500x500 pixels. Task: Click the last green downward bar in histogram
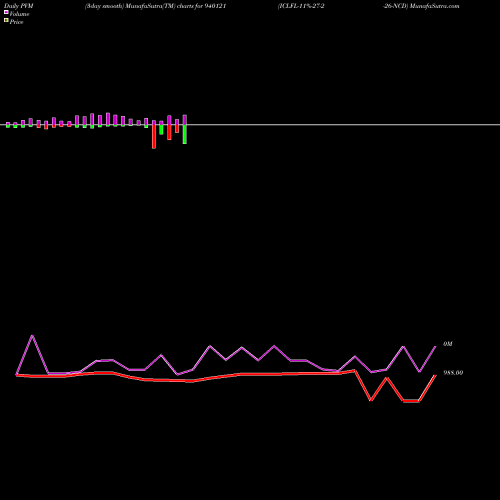coord(185,134)
